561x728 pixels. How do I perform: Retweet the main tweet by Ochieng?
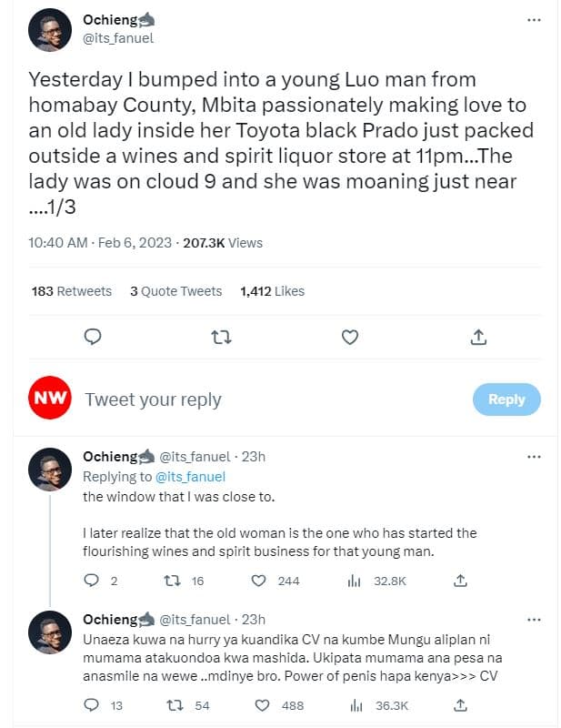pyautogui.click(x=221, y=338)
